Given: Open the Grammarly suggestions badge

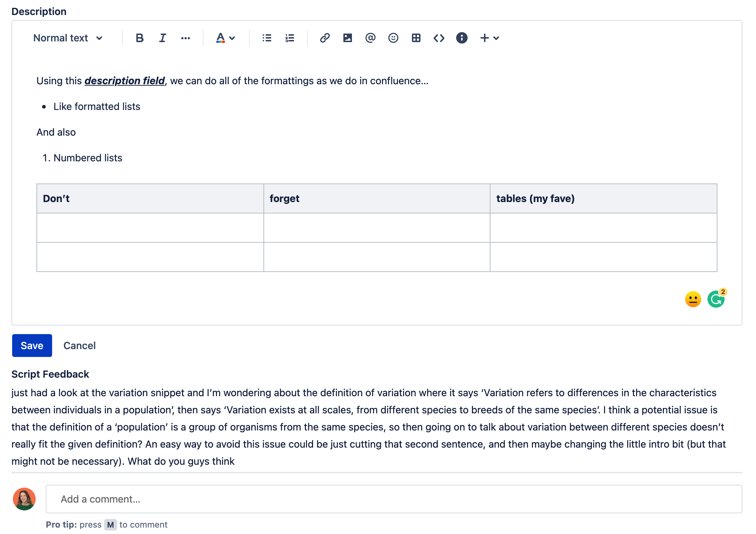Looking at the screenshot, I should point(716,299).
